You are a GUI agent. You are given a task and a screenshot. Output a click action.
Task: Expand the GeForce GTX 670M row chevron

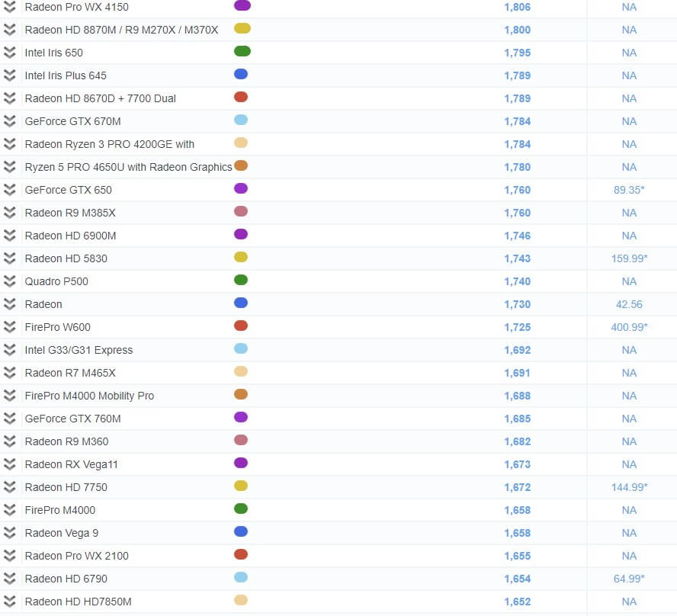pyautogui.click(x=9, y=121)
